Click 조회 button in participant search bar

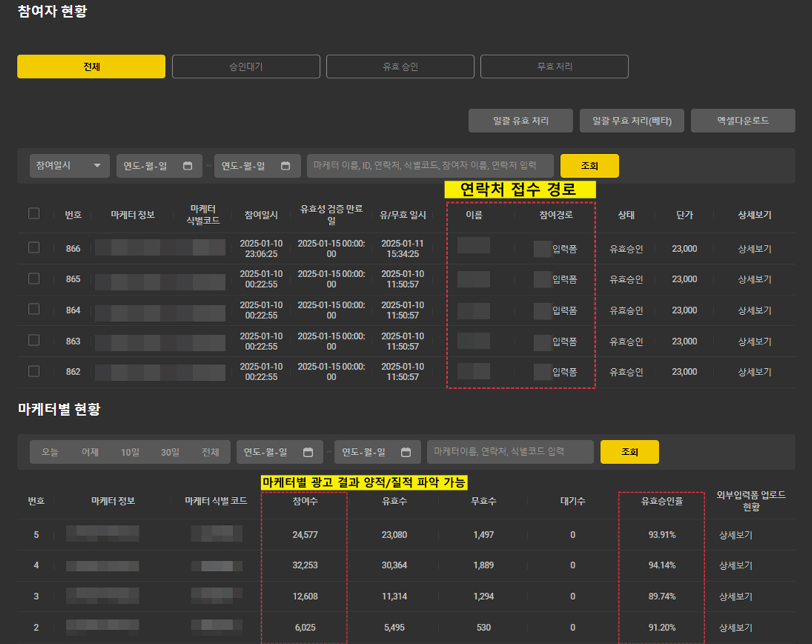tap(589, 166)
